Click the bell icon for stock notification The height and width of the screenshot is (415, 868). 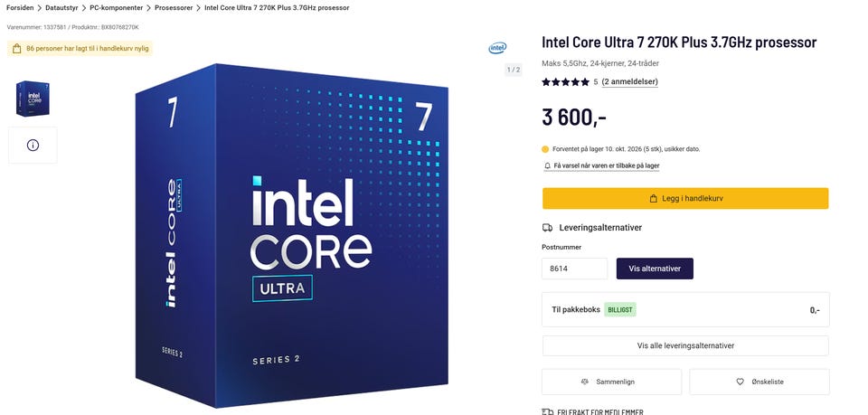point(548,165)
